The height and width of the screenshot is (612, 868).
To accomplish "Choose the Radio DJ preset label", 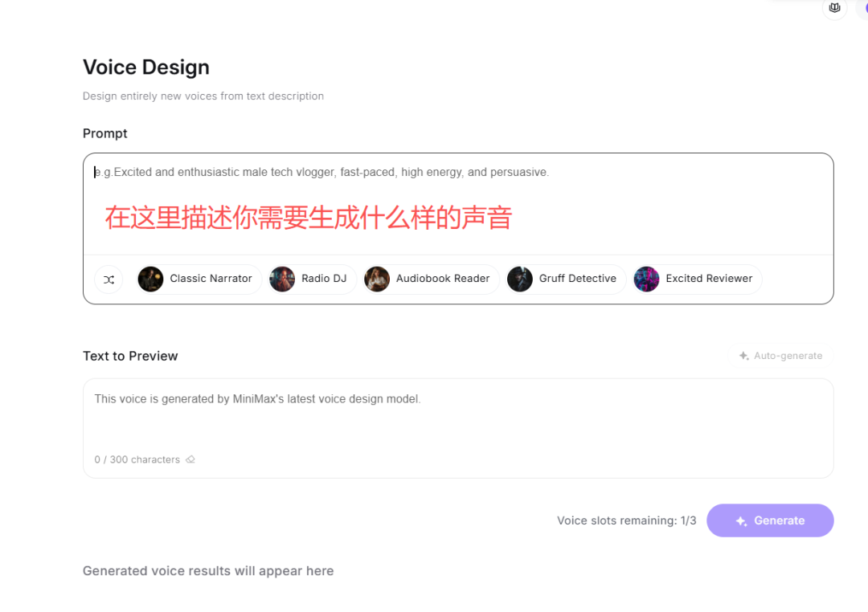I will [x=324, y=279].
